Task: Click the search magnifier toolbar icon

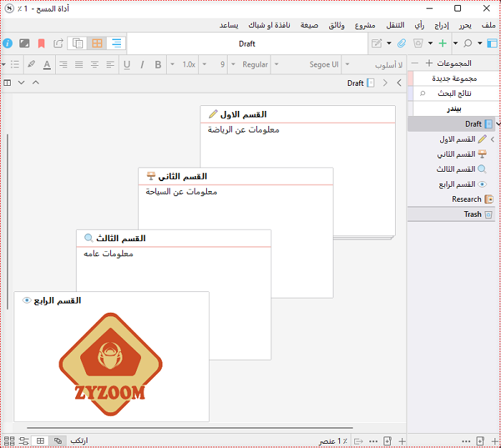Action: [x=468, y=43]
